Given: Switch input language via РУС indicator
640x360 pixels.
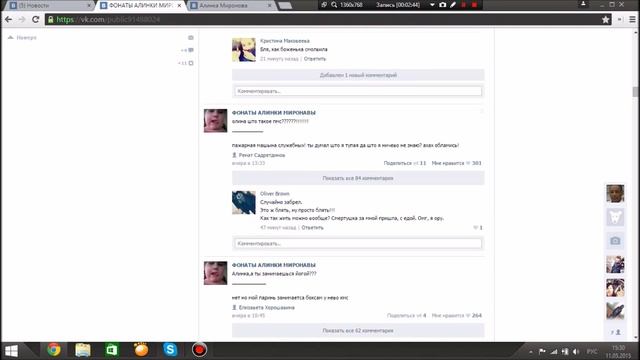Looking at the screenshot, I should (592, 351).
